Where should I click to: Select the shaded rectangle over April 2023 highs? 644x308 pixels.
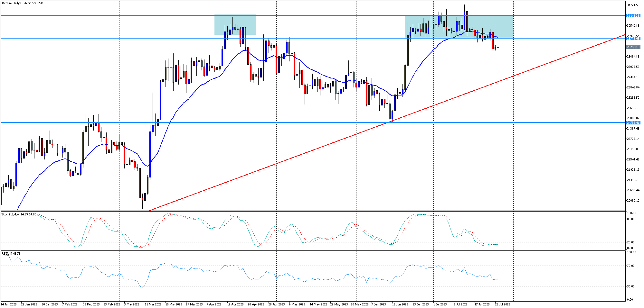(235, 25)
